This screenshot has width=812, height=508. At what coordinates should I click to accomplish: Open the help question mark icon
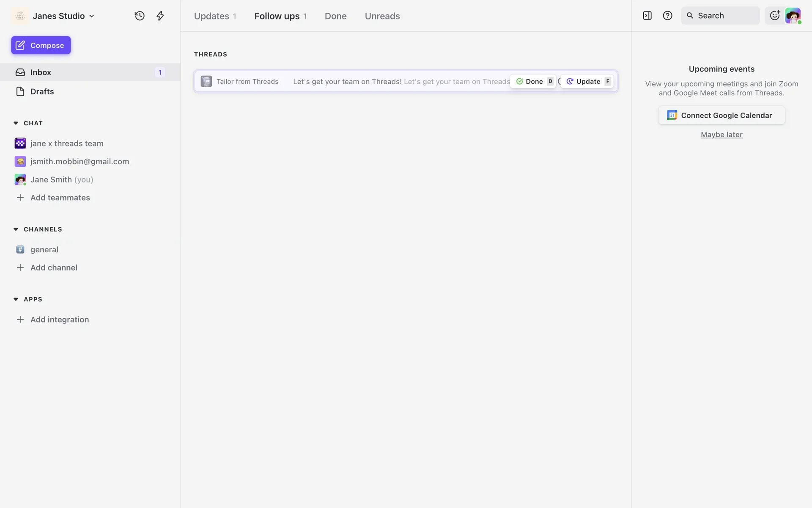point(667,16)
